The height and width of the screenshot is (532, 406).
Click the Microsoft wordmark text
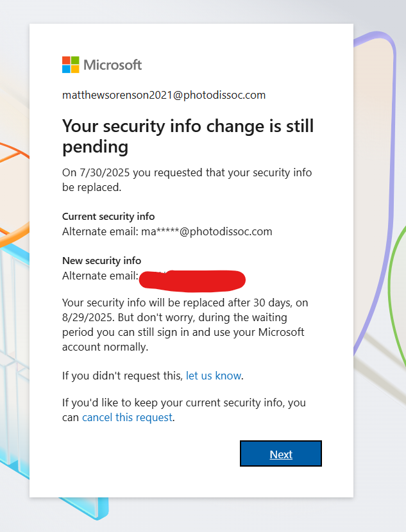pos(113,65)
